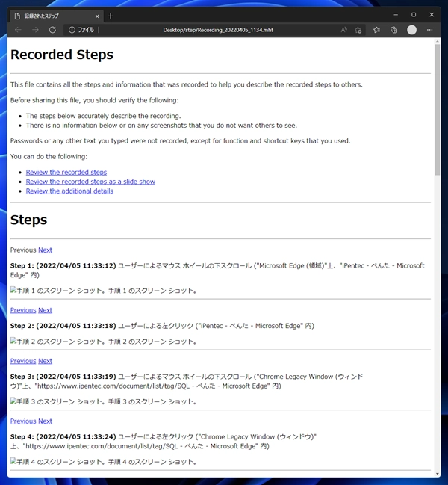Click the ファイル label in address bar
Screen dimensions: 448x485
86,30
